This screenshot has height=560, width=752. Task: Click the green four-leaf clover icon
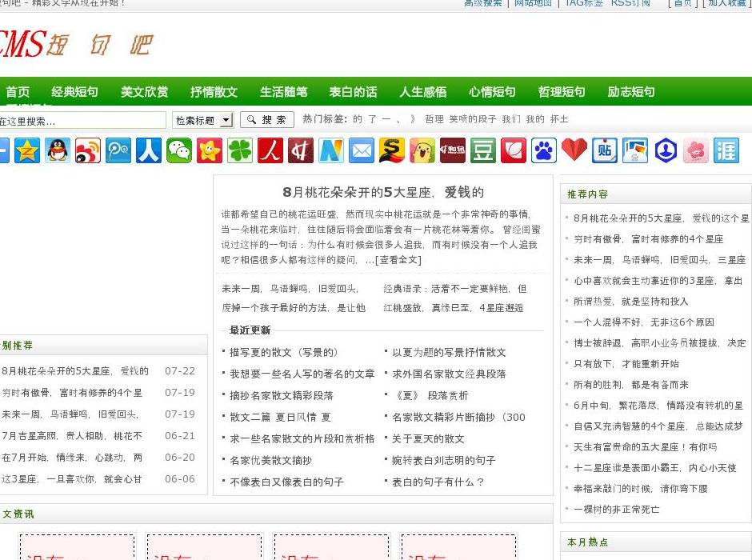tap(240, 150)
